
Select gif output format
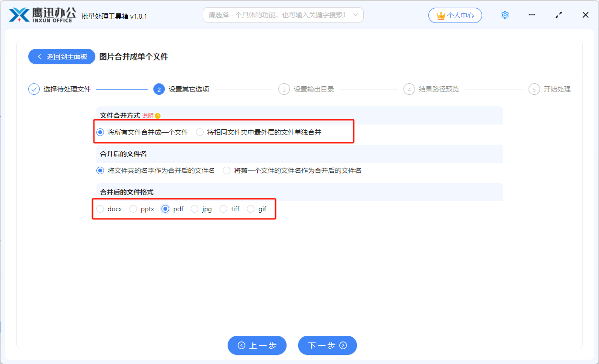point(257,209)
